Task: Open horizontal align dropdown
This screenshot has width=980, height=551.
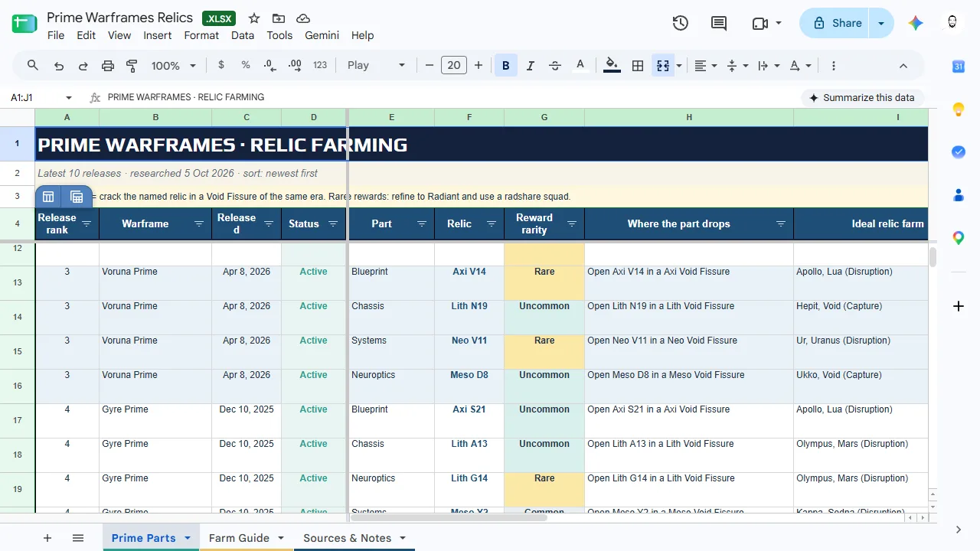Action: coord(705,66)
